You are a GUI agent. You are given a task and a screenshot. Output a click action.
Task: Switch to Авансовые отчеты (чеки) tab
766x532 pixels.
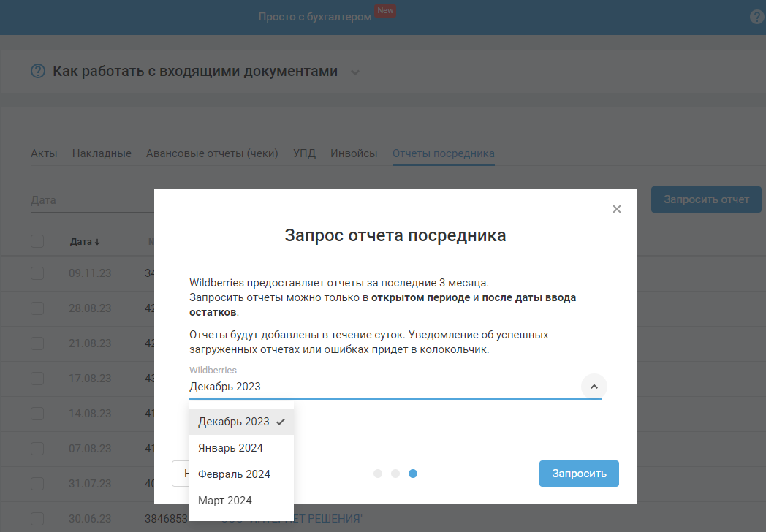212,153
